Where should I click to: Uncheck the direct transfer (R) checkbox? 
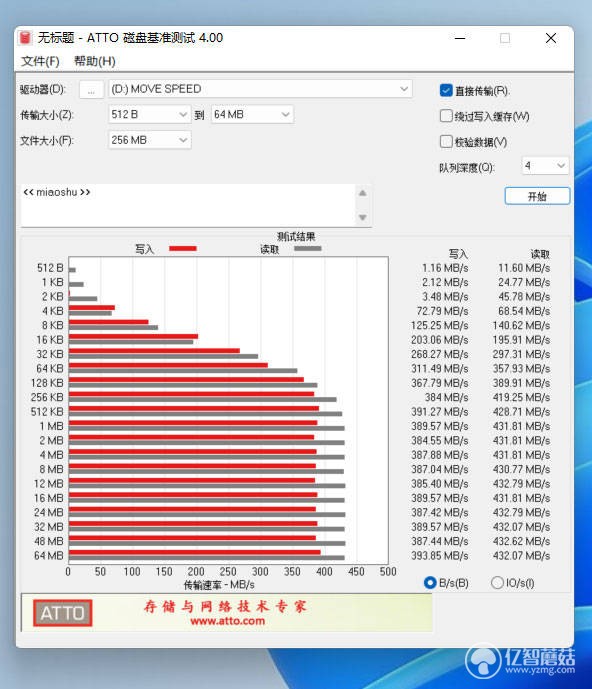pyautogui.click(x=446, y=91)
